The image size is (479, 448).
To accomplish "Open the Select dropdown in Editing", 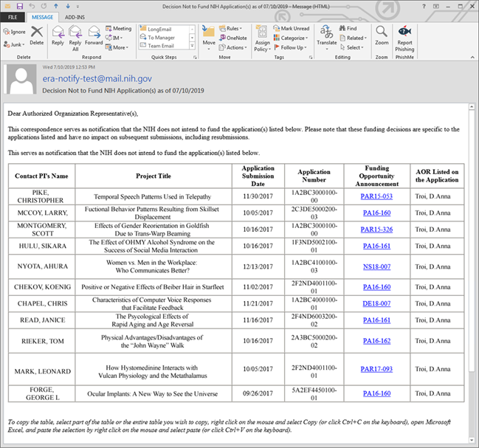I will [352, 47].
